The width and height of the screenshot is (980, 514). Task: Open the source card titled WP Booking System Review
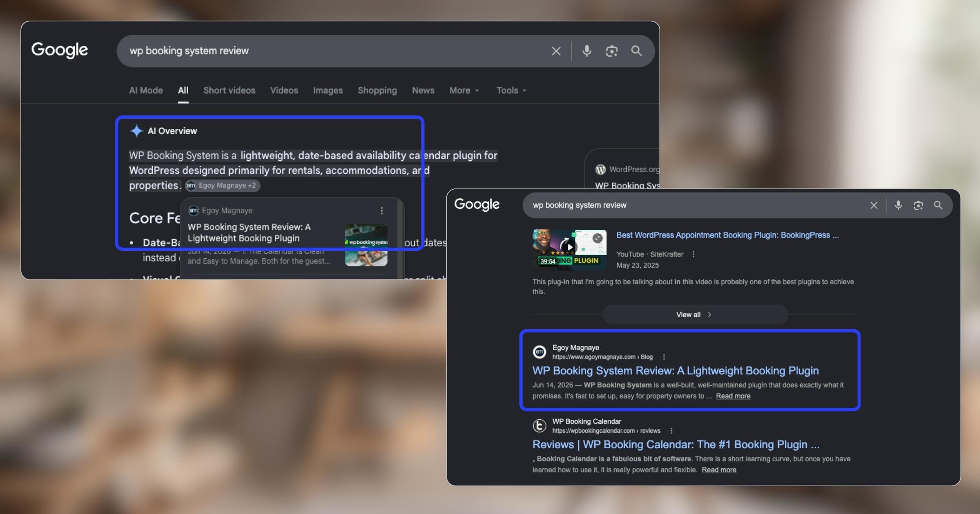click(x=249, y=233)
